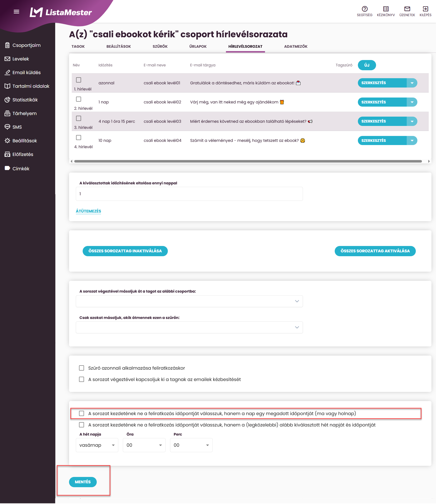Check the megadott időpontját (ma vagy holnap) option
436x504 pixels.
[x=82, y=413]
